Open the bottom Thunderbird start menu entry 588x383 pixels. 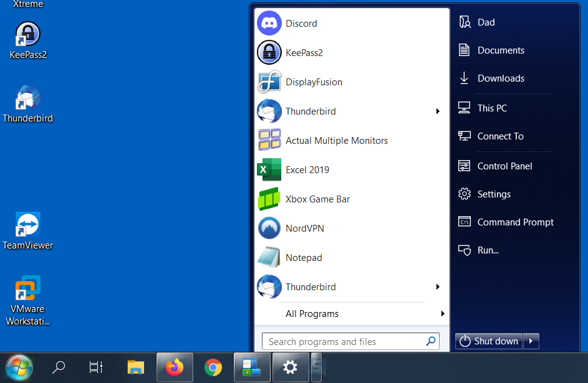click(x=352, y=286)
